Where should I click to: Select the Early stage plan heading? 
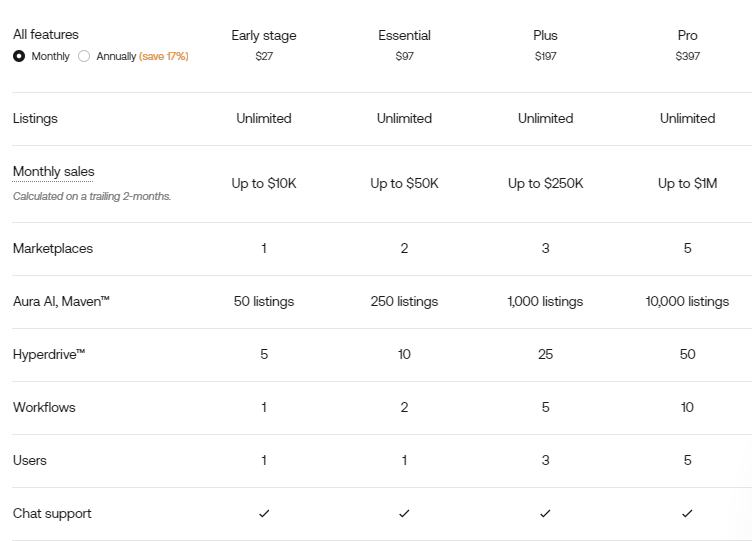264,35
